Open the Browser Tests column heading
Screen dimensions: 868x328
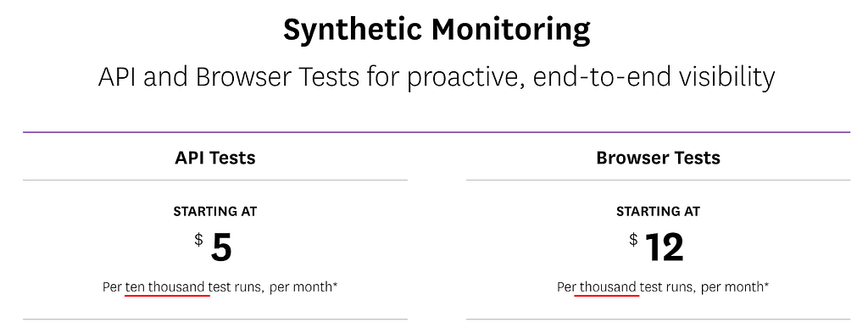[x=658, y=158]
